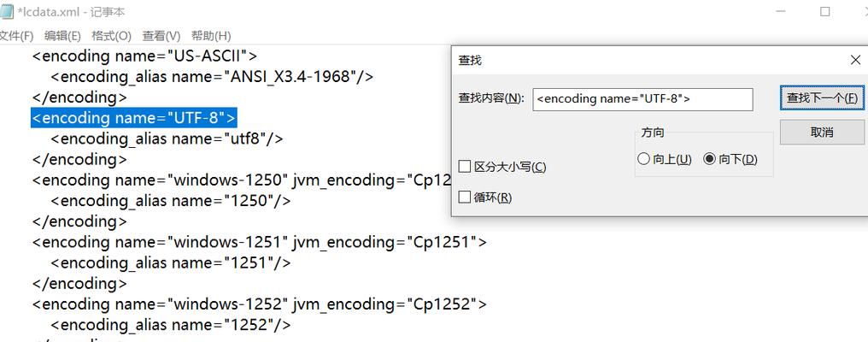The image size is (868, 342).
Task: Click the Cp1252 encoding line in text
Action: pos(259,304)
